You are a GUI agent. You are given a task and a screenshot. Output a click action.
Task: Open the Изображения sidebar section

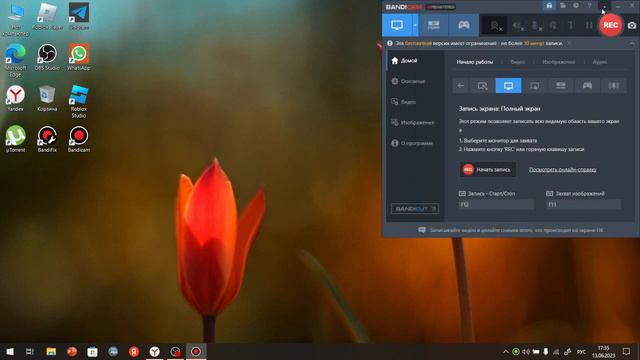pyautogui.click(x=412, y=122)
